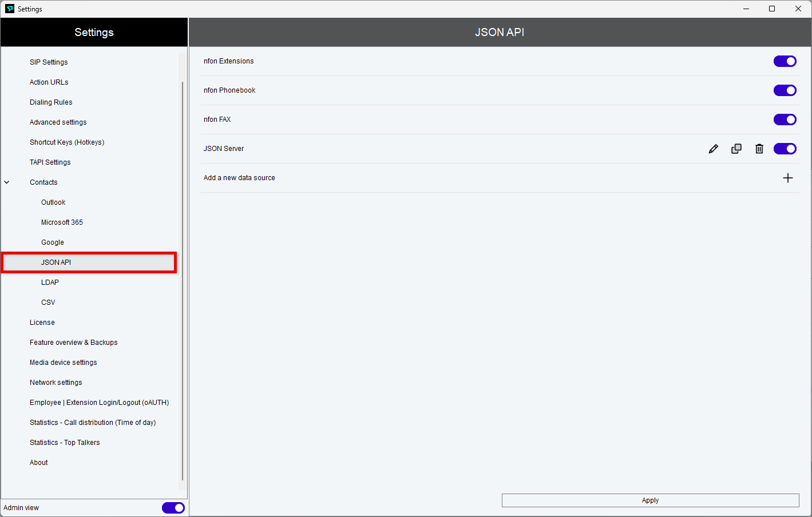Image resolution: width=812 pixels, height=517 pixels.
Task: Click the Add a new data source row
Action: coord(500,178)
